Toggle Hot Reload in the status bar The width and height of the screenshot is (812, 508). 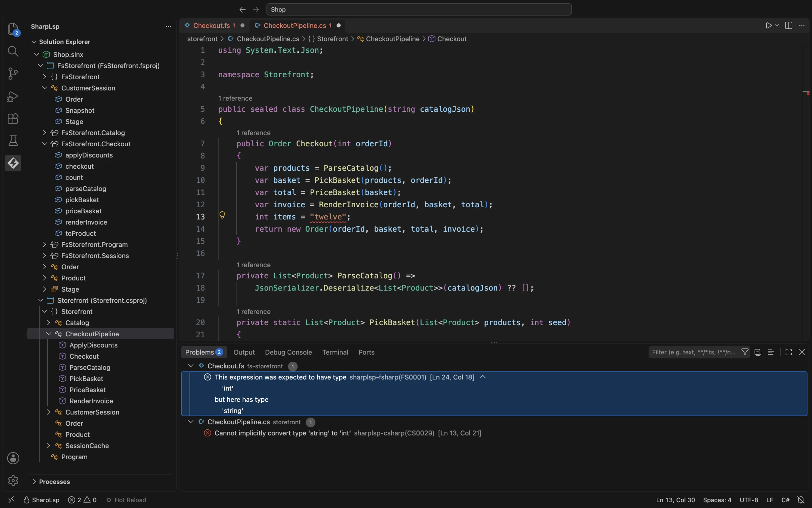(126, 500)
